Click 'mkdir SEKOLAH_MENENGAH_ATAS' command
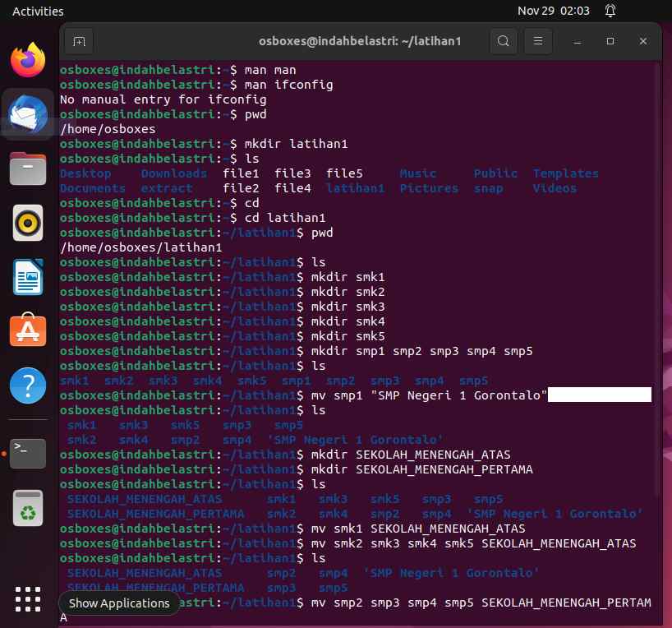This screenshot has width=672, height=628. 411,455
